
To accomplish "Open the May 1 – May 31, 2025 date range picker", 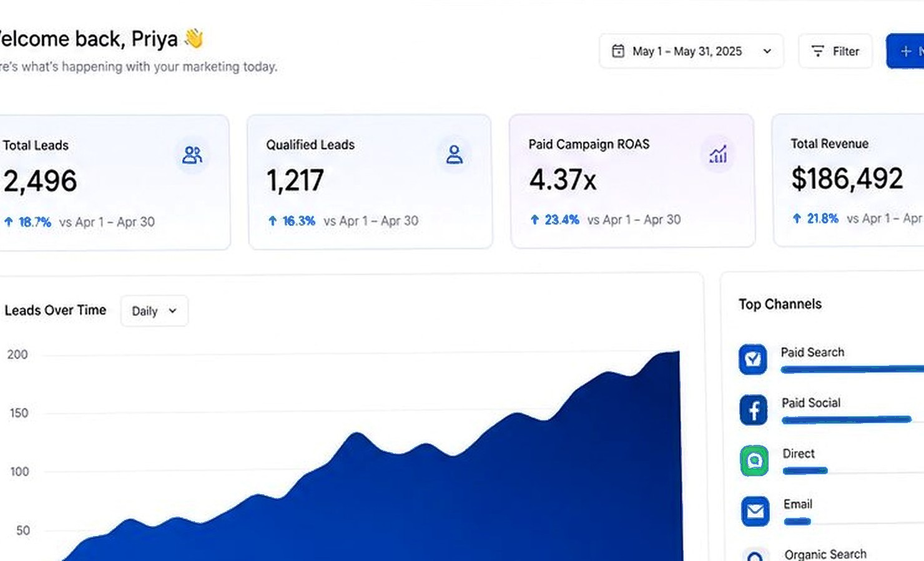I will 691,51.
